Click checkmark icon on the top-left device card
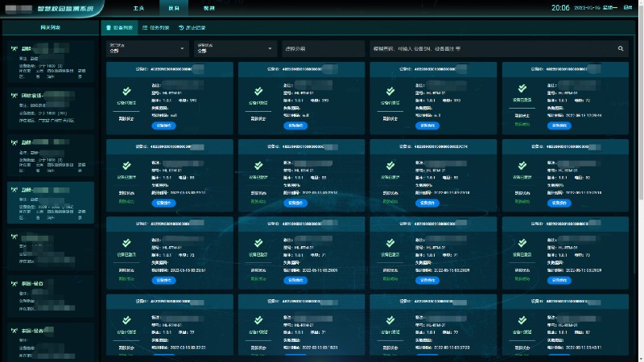Viewport: 644px width, 362px height. (126, 91)
